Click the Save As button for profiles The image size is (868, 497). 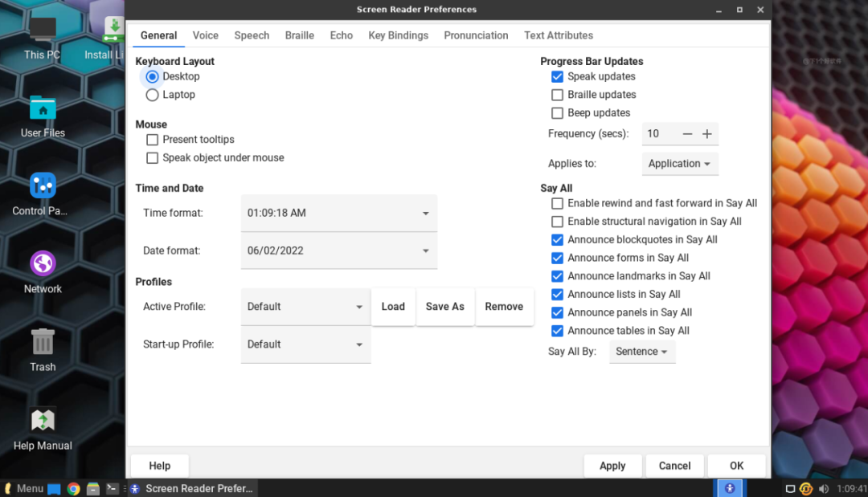point(445,307)
